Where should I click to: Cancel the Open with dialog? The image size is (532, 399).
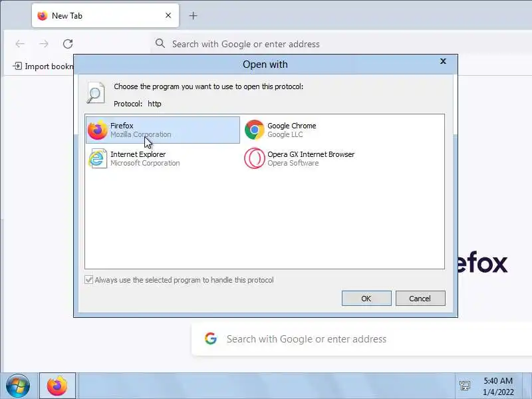(x=420, y=298)
